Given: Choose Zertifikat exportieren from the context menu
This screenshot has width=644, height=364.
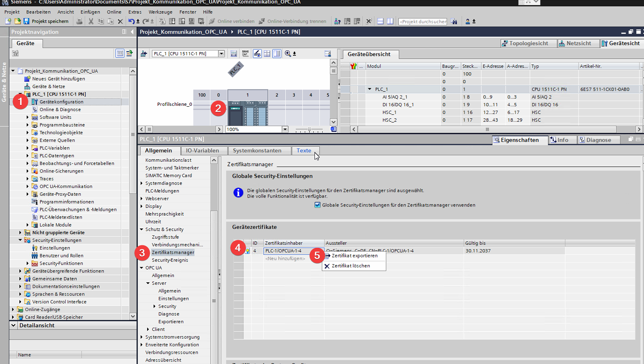Looking at the screenshot, I should tap(354, 256).
